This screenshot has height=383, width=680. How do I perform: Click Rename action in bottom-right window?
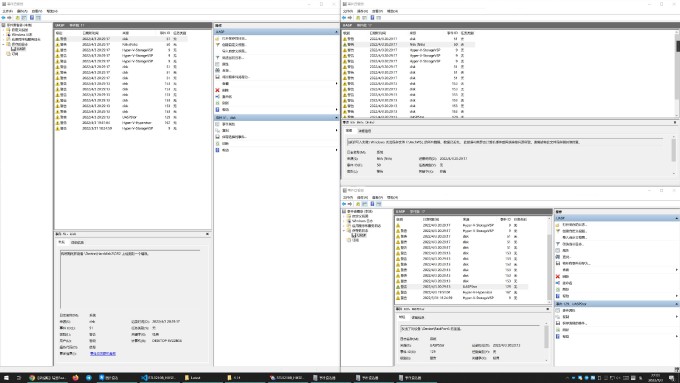(565, 283)
